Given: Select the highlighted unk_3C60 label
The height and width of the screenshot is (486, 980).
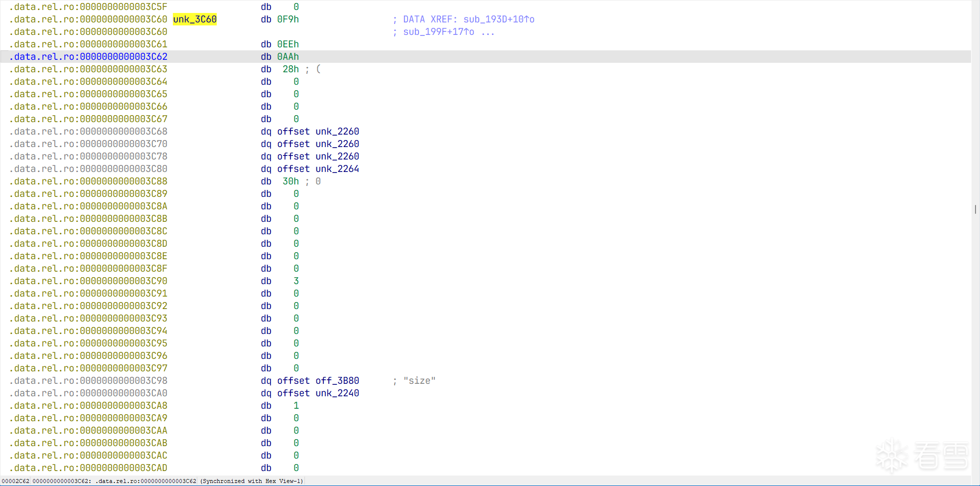Looking at the screenshot, I should click(x=195, y=19).
